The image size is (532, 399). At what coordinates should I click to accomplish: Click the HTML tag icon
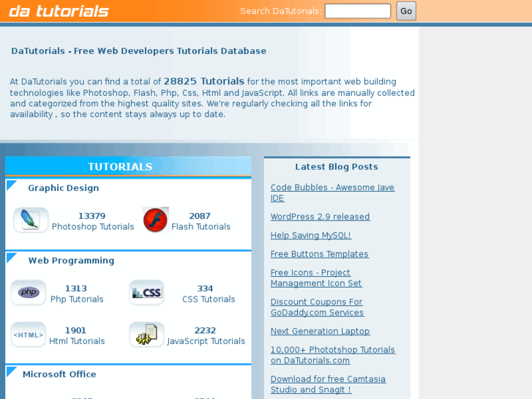28,335
